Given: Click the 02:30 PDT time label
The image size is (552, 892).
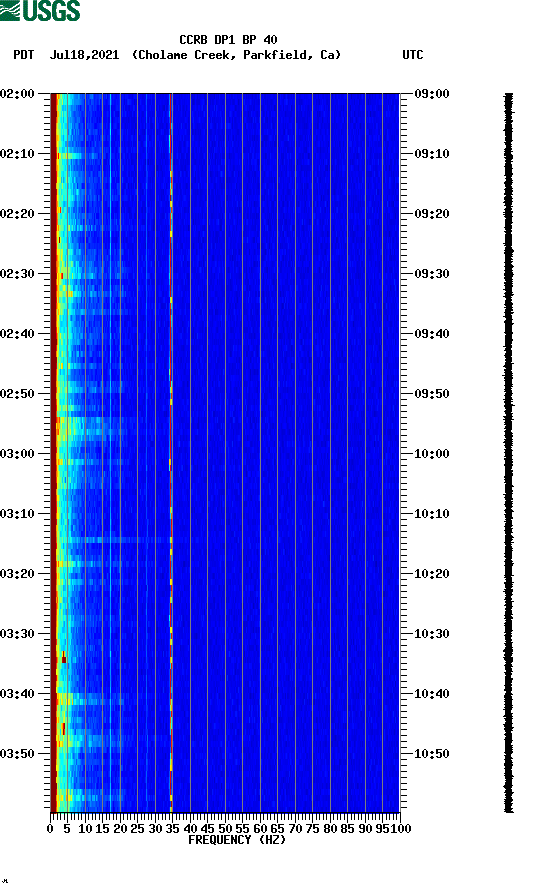Looking at the screenshot, I should [18, 274].
